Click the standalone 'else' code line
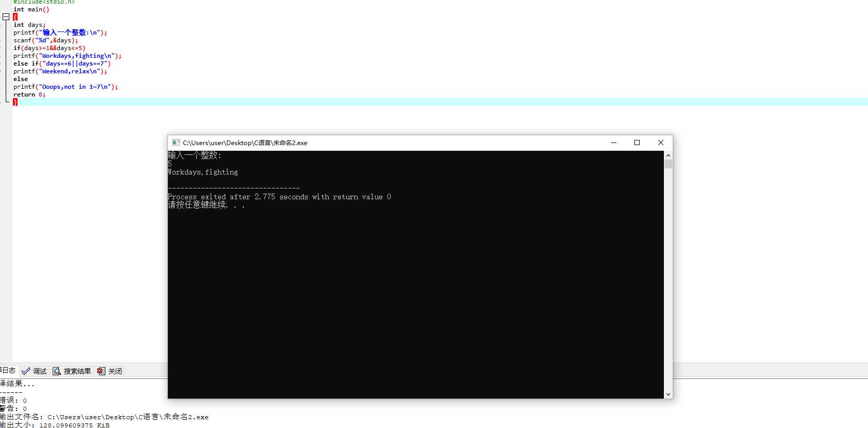868x428 pixels. (21, 79)
